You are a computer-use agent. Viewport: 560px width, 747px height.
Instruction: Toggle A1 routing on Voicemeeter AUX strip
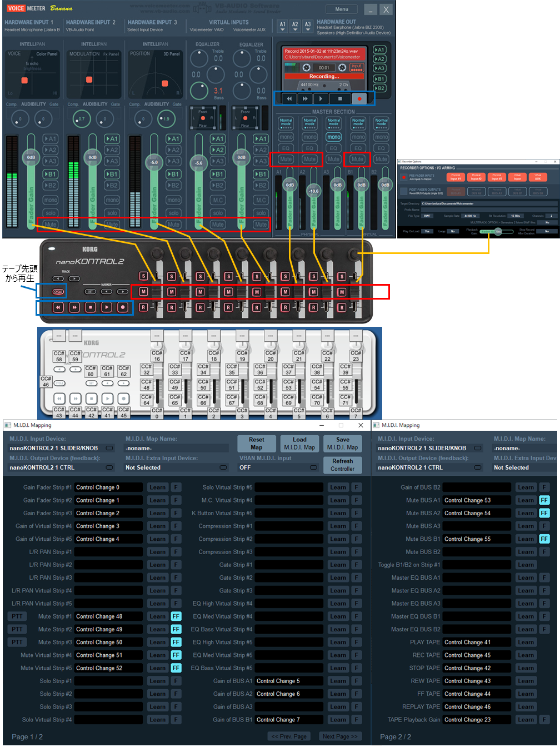pos(261,139)
